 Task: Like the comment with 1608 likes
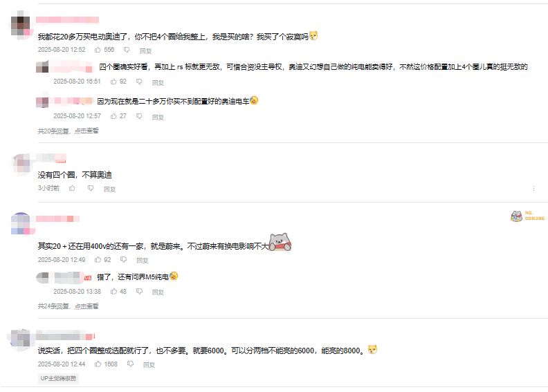[x=98, y=364]
